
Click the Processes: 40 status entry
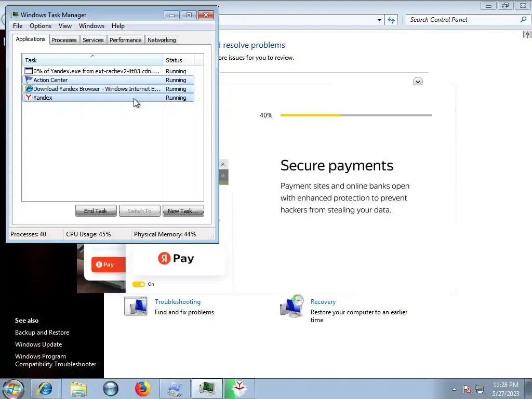pos(28,234)
